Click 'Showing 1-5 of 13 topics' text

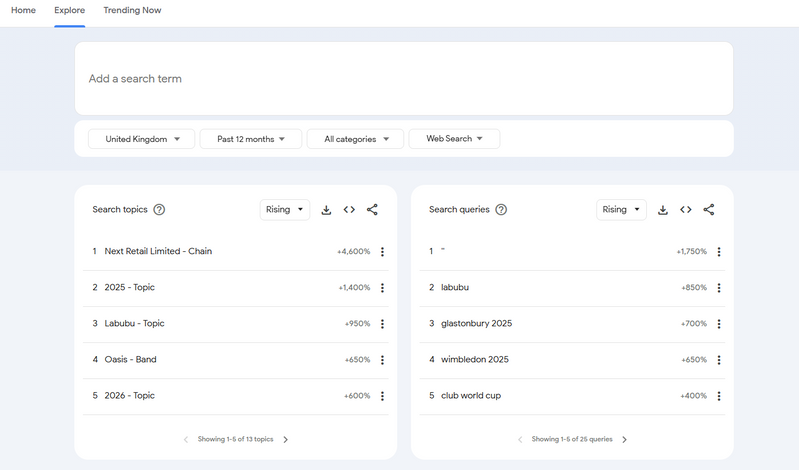(x=235, y=439)
